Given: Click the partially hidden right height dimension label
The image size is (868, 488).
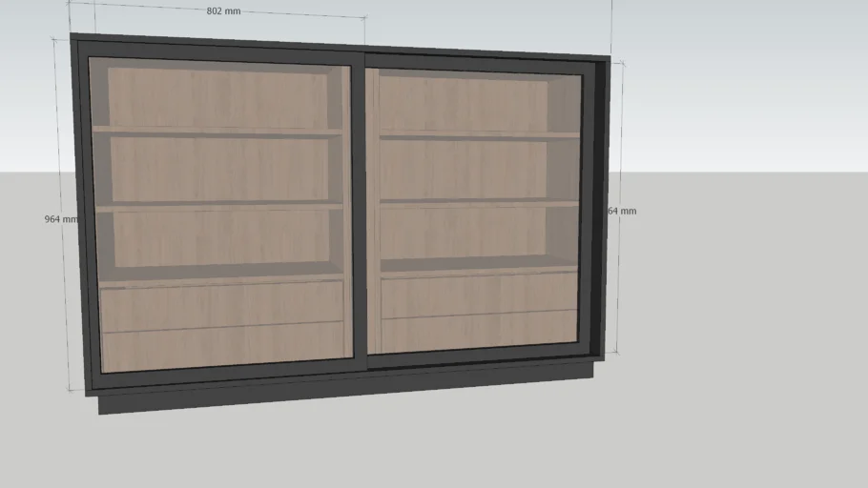Looking at the screenshot, I should [x=622, y=211].
